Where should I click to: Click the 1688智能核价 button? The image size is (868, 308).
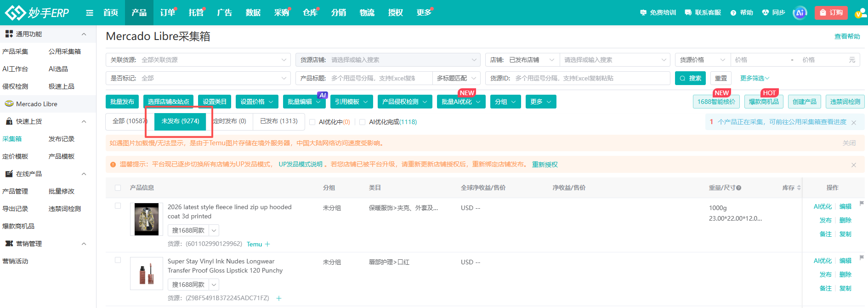pos(716,102)
